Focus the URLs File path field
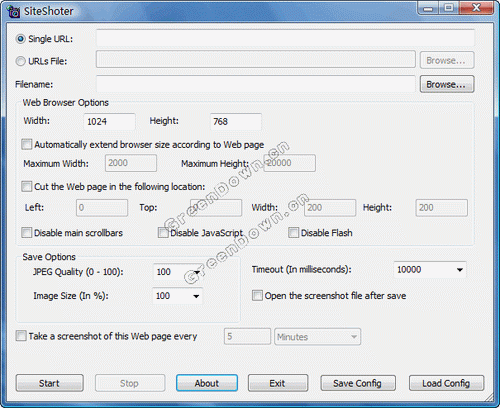The image size is (500, 408). point(256,59)
